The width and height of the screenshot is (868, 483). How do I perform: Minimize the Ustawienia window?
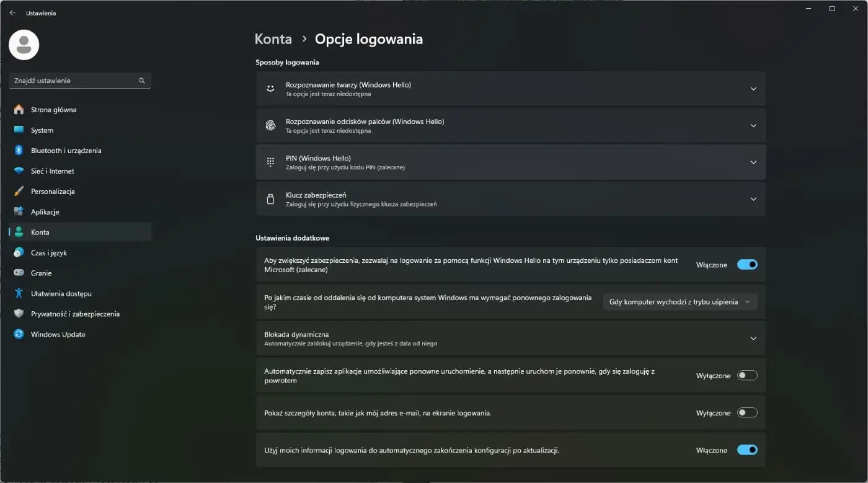coord(809,9)
